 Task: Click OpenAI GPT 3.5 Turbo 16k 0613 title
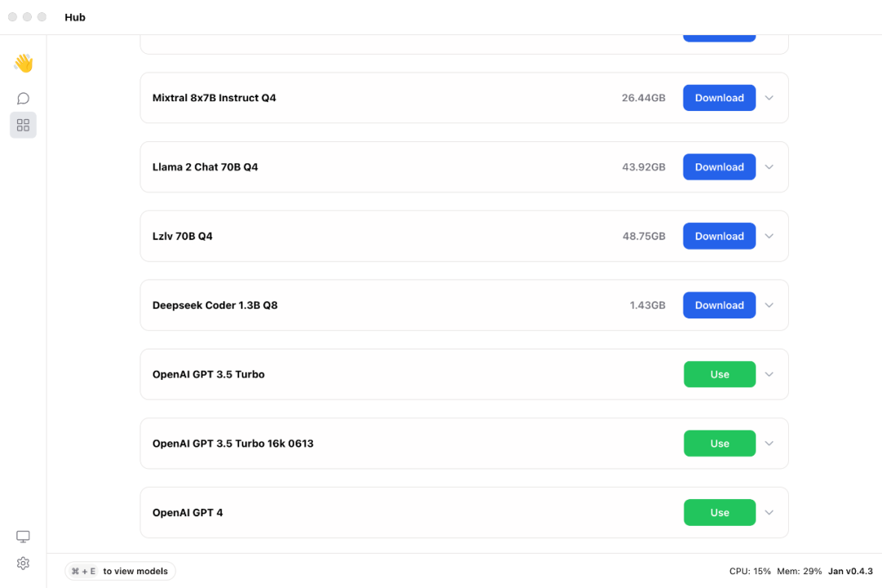(x=233, y=443)
